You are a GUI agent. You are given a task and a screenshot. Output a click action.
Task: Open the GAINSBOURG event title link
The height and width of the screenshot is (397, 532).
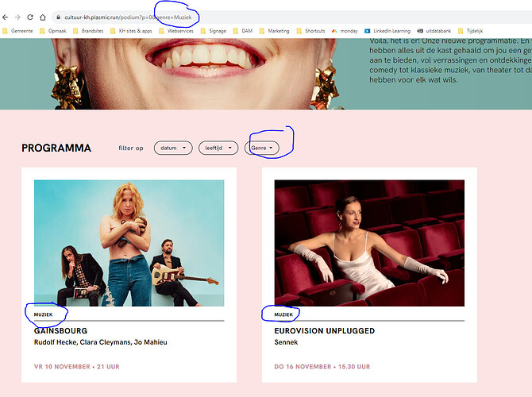[60, 330]
